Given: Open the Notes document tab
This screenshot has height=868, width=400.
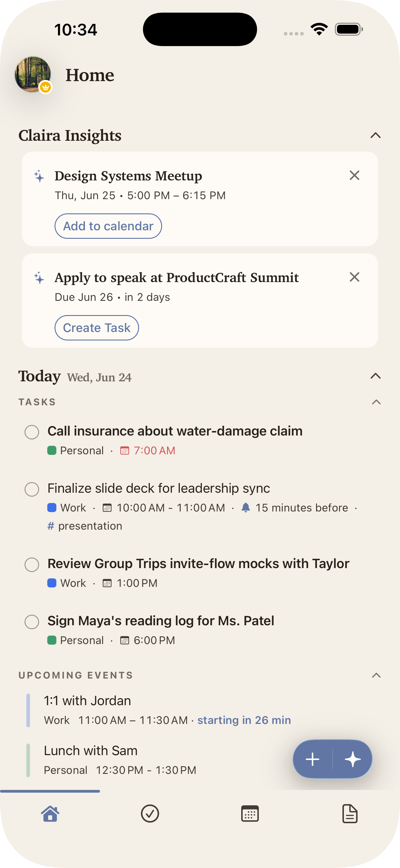Looking at the screenshot, I should [x=350, y=814].
